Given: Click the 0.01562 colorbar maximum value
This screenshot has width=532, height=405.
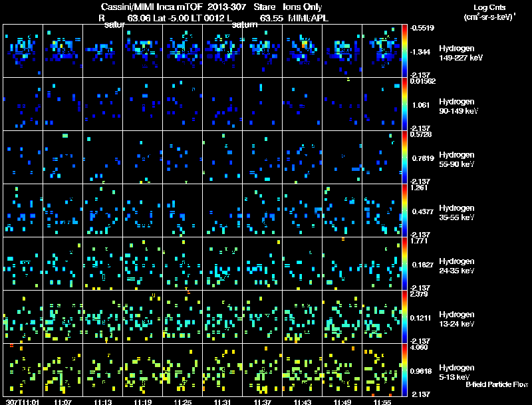Looking at the screenshot, I should (423, 81).
